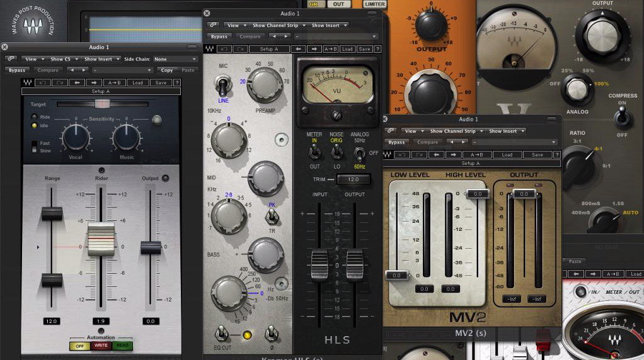Flip the COMPRESS ON/OFF switch
The width and height of the screenshot is (644, 360).
(x=623, y=117)
